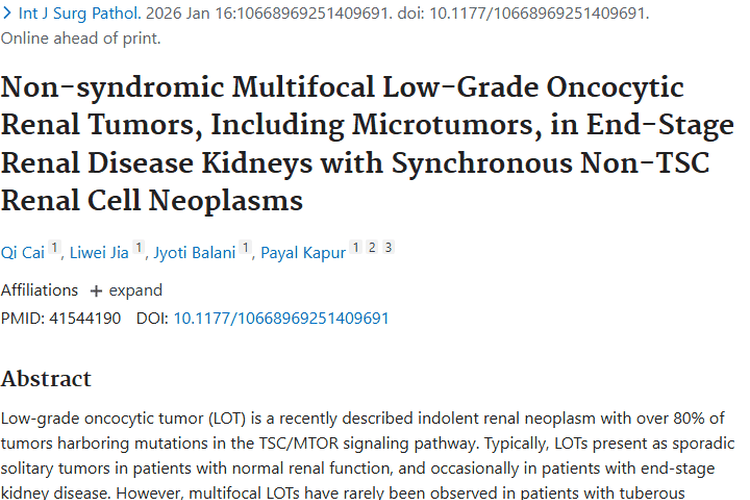Viewport: 750px width, 500px height.
Task: Click affiliation superscript 1 after Liwei Jia
Action: [138, 248]
